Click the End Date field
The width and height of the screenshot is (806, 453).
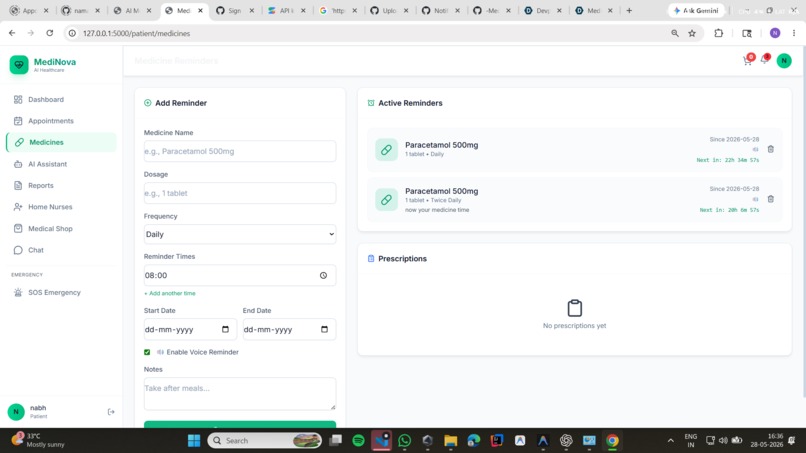tap(289, 329)
